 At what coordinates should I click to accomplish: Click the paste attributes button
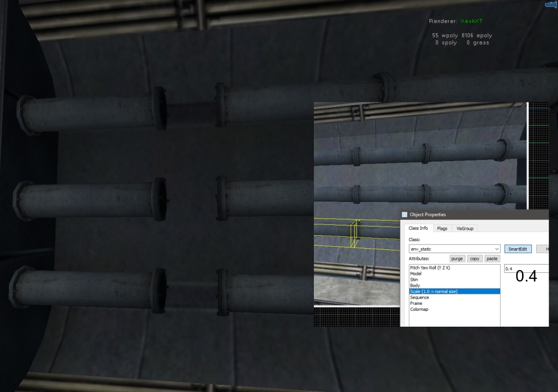[492, 259]
